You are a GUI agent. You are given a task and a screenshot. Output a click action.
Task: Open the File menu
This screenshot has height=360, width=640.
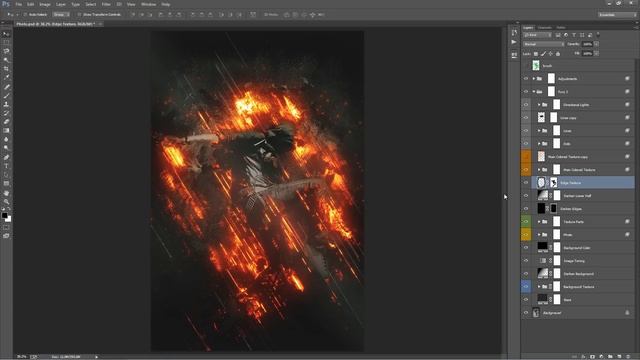[x=19, y=4]
